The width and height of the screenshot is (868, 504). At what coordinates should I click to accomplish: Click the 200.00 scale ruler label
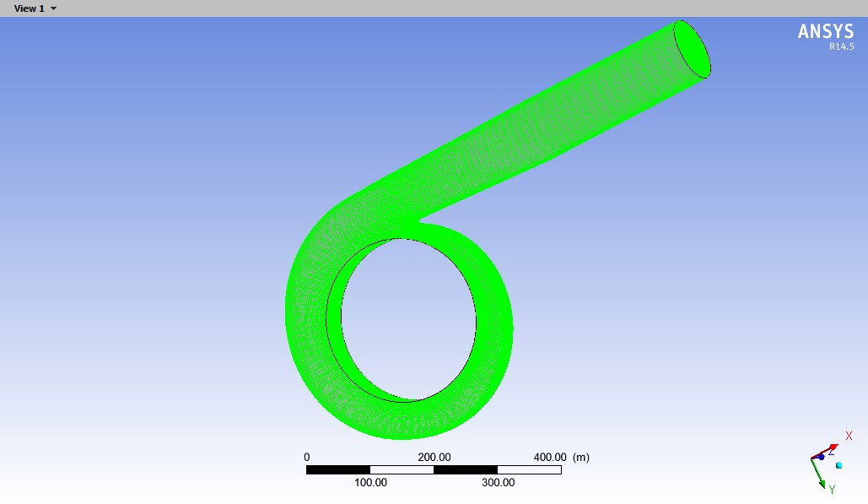pos(434,457)
